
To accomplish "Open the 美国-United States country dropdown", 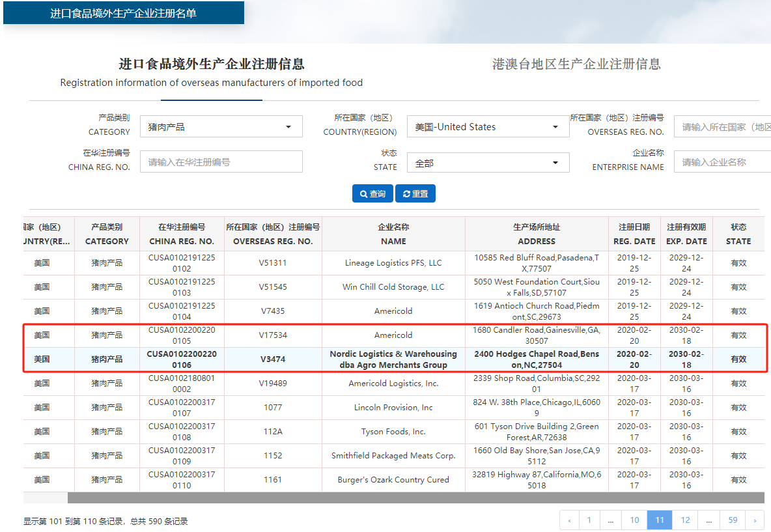I will tap(488, 127).
